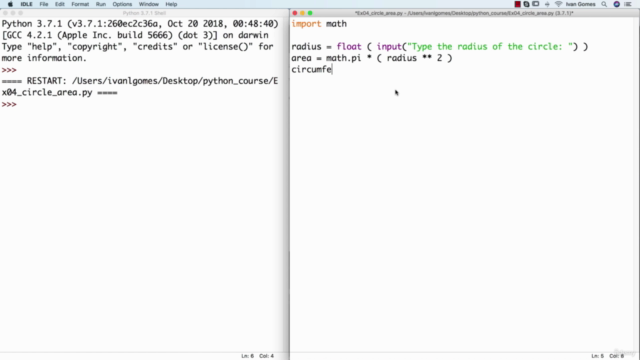
Task: Click 'radius ** 2' expression in the editor
Action: click(x=414, y=58)
